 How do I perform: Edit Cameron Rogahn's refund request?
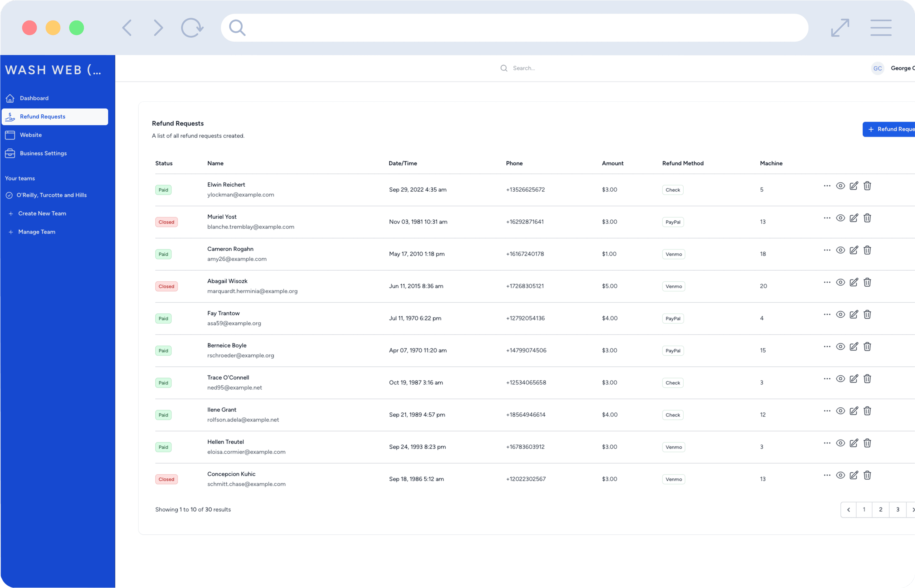point(854,250)
